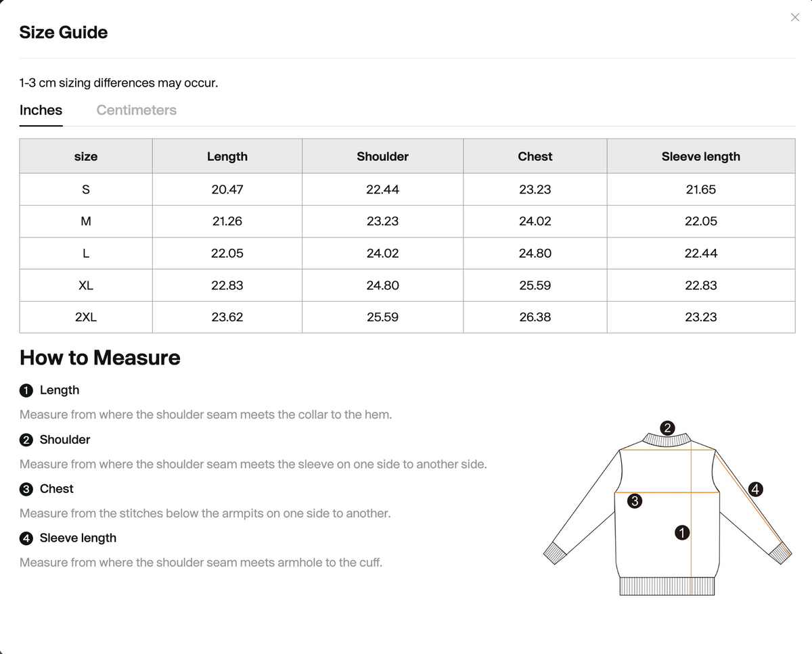The height and width of the screenshot is (654, 812).
Task: Click the number 1 badge beside Length heading
Action: (26, 390)
